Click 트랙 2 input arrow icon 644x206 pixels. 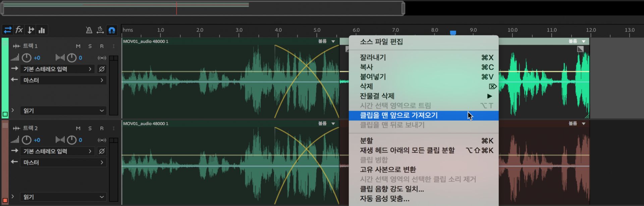coord(14,151)
